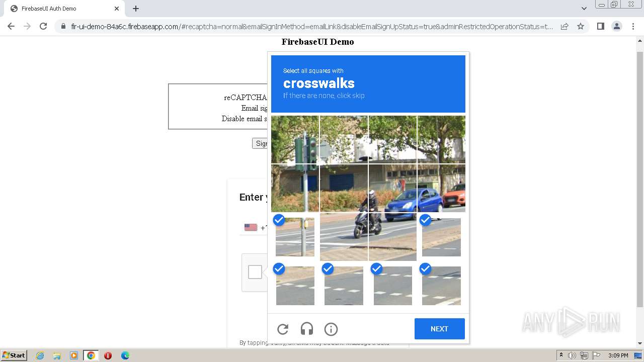Go back in browser history
The height and width of the screenshot is (362, 644).
[x=11, y=26]
